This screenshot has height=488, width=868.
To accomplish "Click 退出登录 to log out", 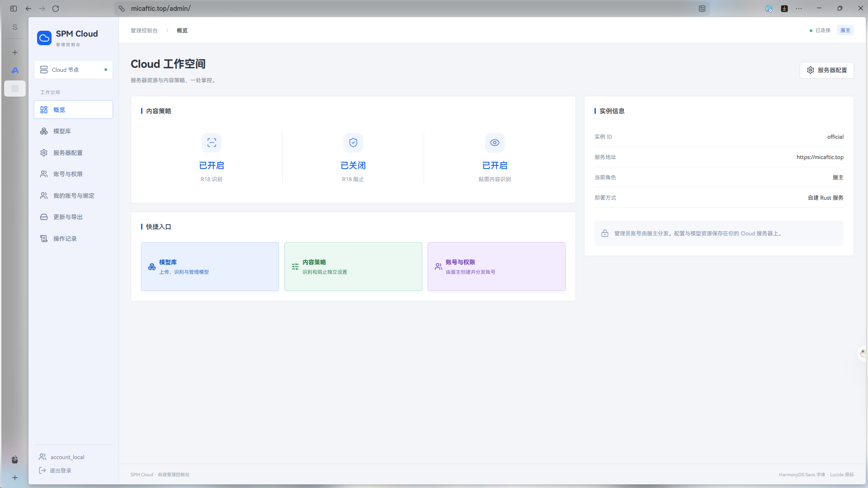I will click(55, 470).
